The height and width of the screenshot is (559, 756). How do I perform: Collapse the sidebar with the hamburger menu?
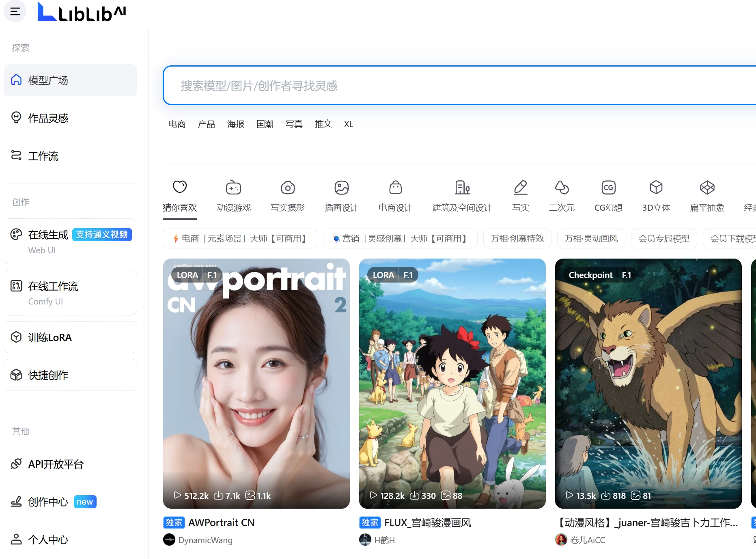(15, 11)
